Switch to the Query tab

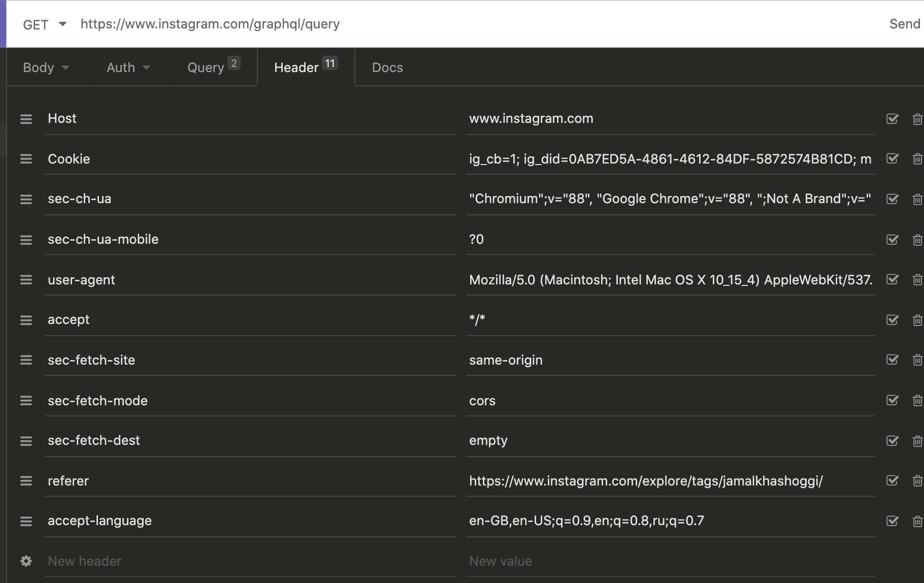pos(213,68)
